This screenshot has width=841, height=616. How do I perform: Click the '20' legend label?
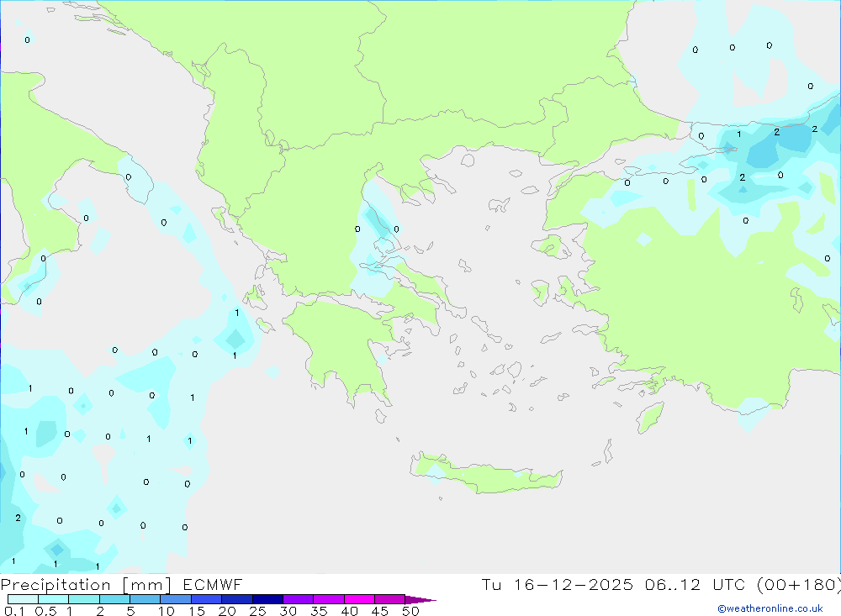[227, 611]
